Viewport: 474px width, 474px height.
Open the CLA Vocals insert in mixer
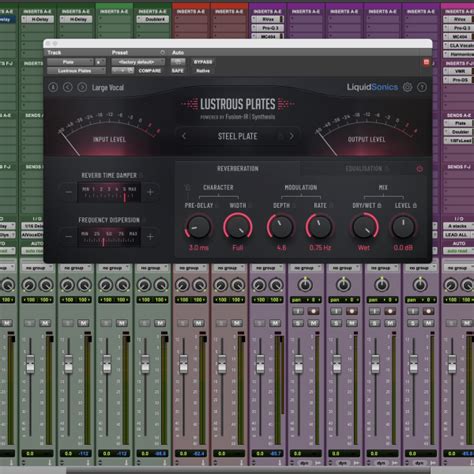[x=459, y=45]
